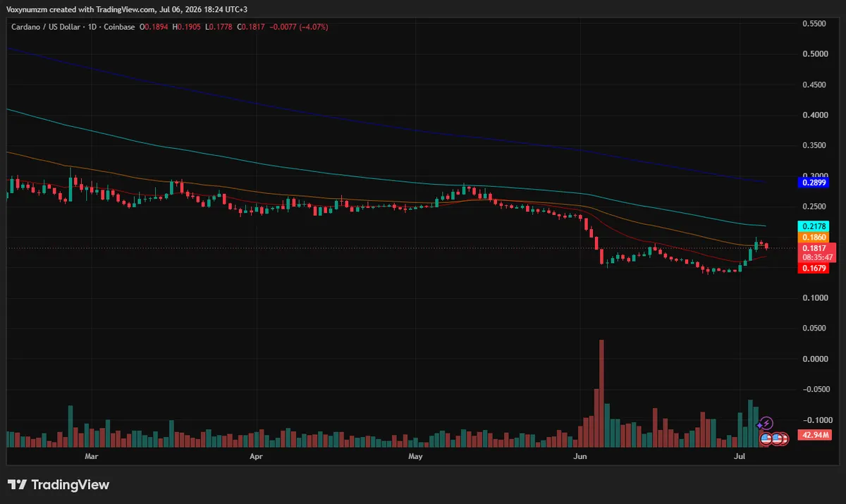Click the Mar label on time axis
Screen dimensions: 846x504
pyautogui.click(x=90, y=457)
